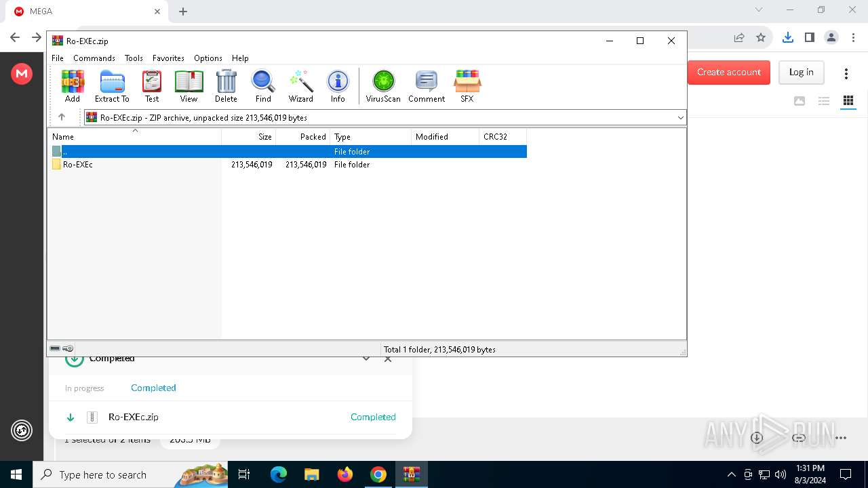Open Task View on taskbar
This screenshot has height=488, width=868.
(x=244, y=474)
